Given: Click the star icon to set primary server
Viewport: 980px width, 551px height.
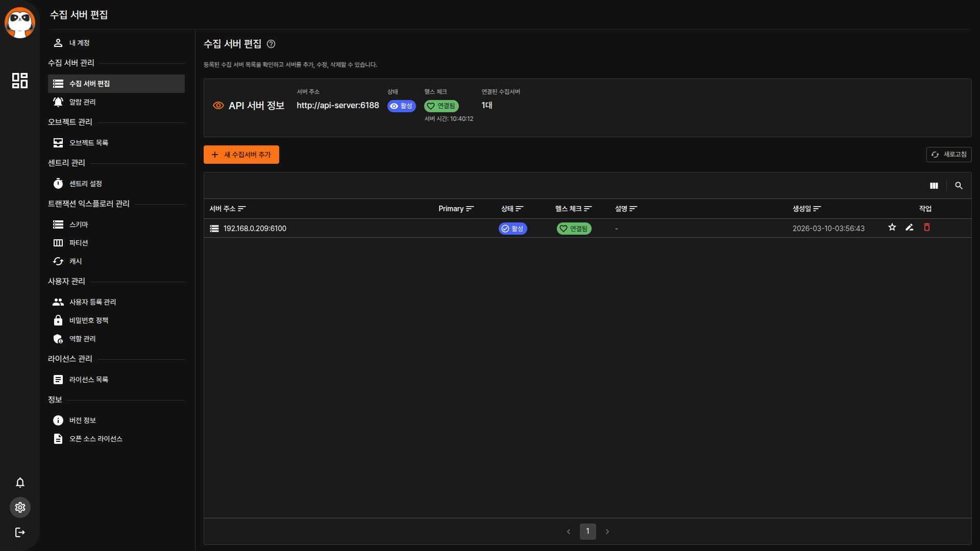Looking at the screenshot, I should 892,228.
